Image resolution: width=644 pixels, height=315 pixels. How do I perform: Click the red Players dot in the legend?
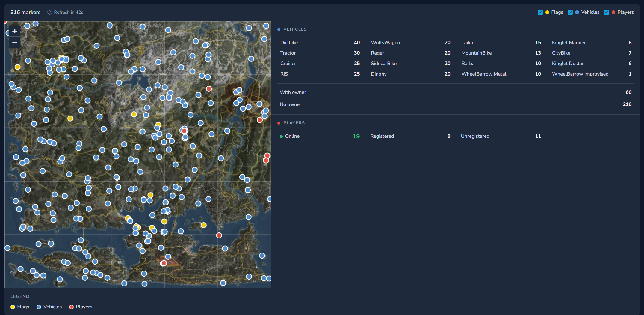(71, 307)
